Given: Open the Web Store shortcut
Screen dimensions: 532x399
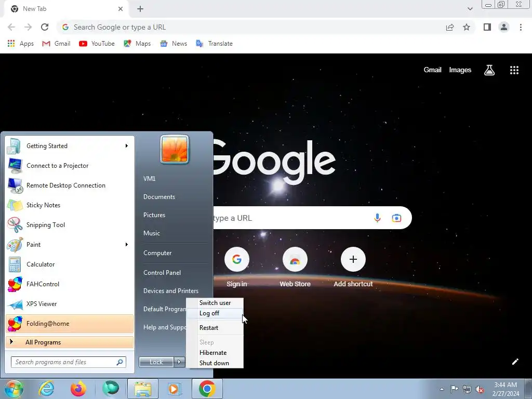Looking at the screenshot, I should 295,268.
